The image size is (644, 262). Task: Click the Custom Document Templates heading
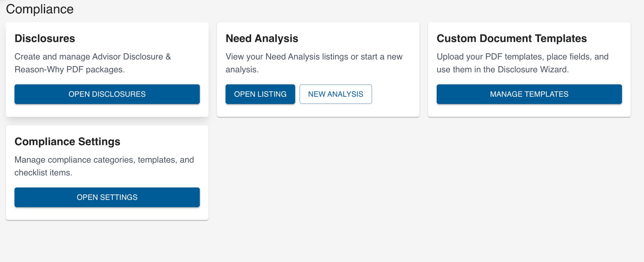pos(512,38)
